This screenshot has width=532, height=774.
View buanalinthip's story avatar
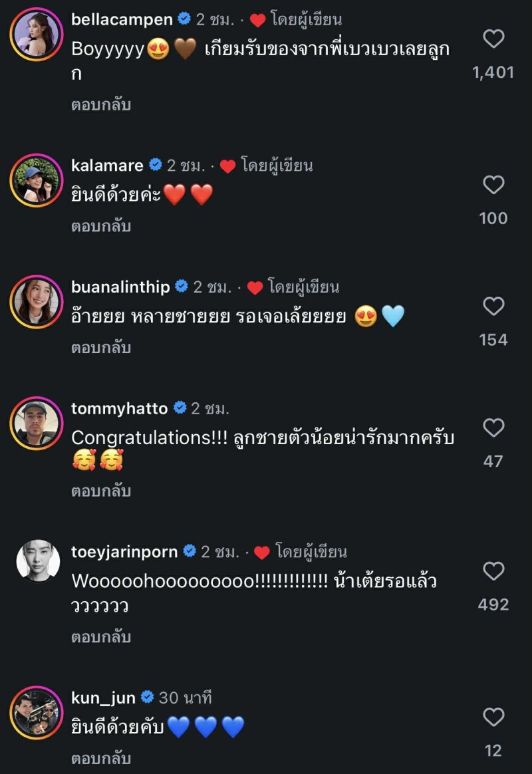pos(36,302)
